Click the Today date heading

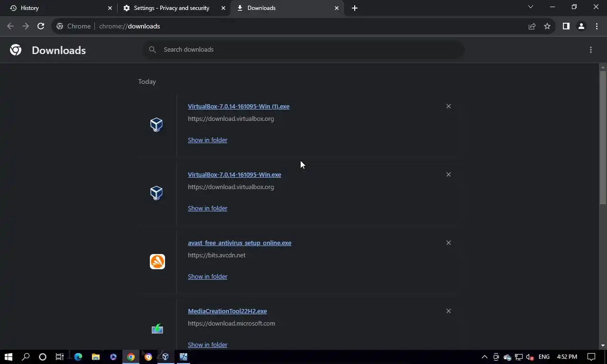coord(147,82)
